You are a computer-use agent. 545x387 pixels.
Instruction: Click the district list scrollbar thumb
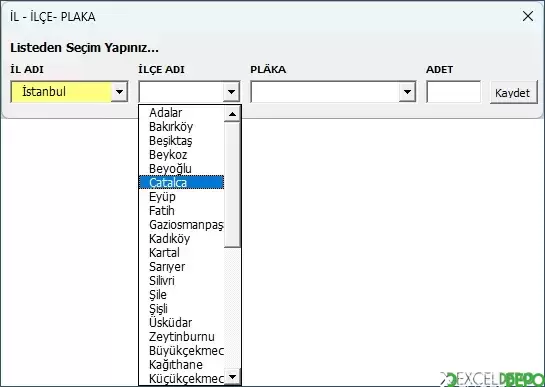[x=232, y=185]
